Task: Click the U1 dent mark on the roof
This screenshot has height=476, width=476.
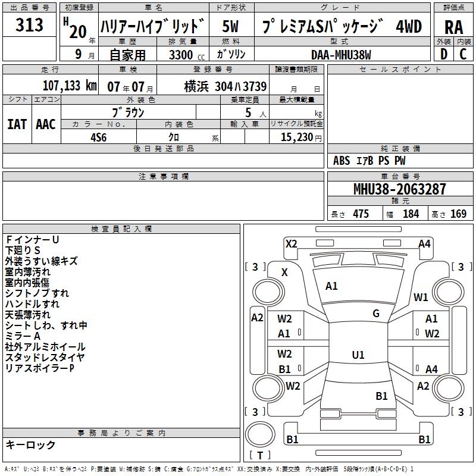Action: 358,355
